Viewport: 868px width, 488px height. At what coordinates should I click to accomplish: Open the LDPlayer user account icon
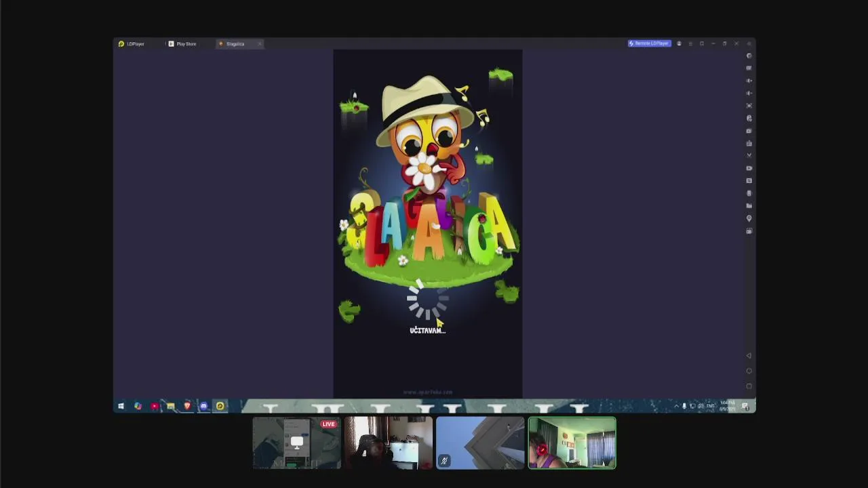pos(679,43)
